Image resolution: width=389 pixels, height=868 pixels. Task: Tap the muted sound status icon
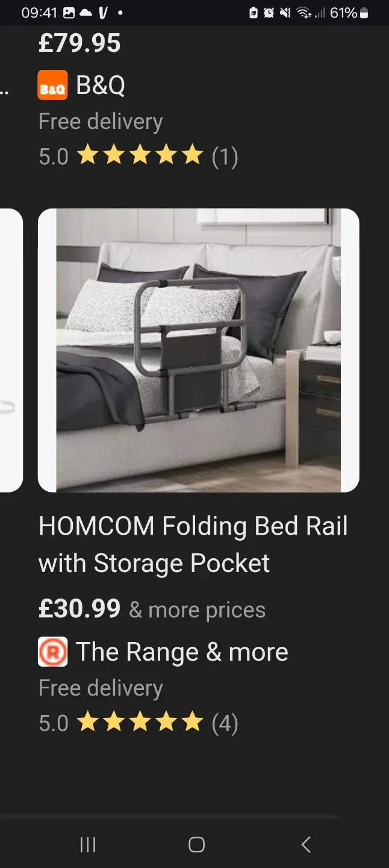pyautogui.click(x=285, y=13)
